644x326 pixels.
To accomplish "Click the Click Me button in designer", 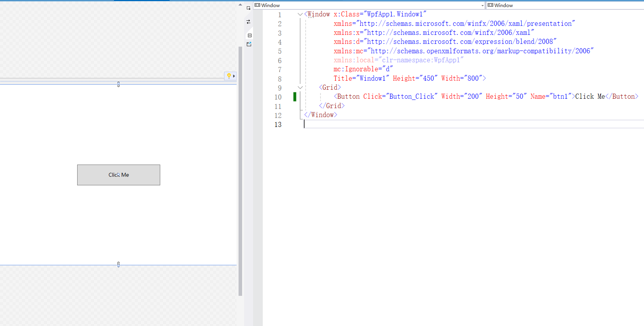I will (119, 175).
